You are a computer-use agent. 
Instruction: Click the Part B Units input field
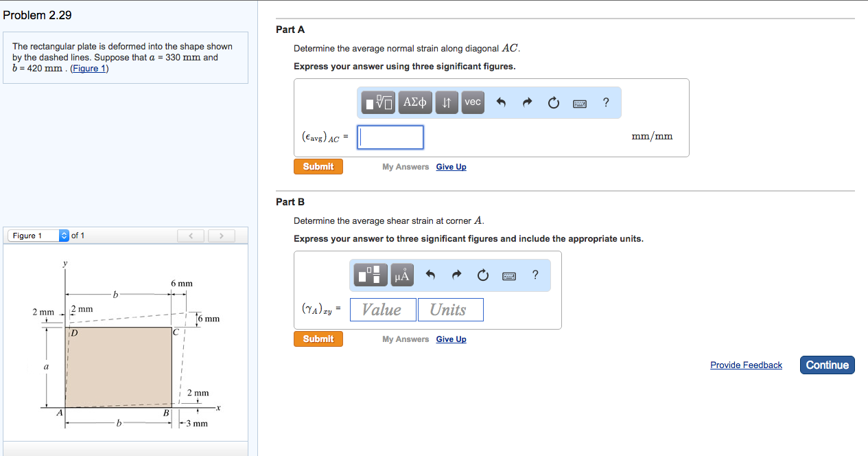[450, 310]
